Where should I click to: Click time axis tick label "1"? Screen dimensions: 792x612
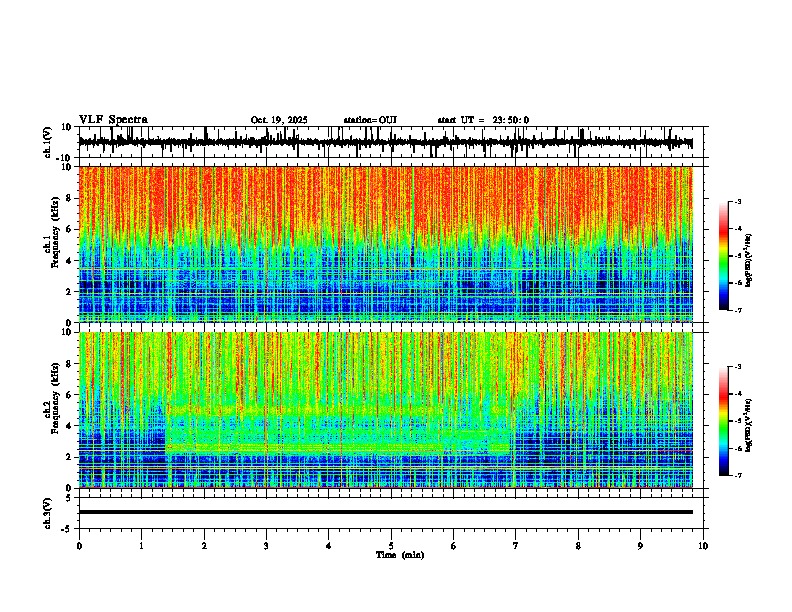[142, 546]
